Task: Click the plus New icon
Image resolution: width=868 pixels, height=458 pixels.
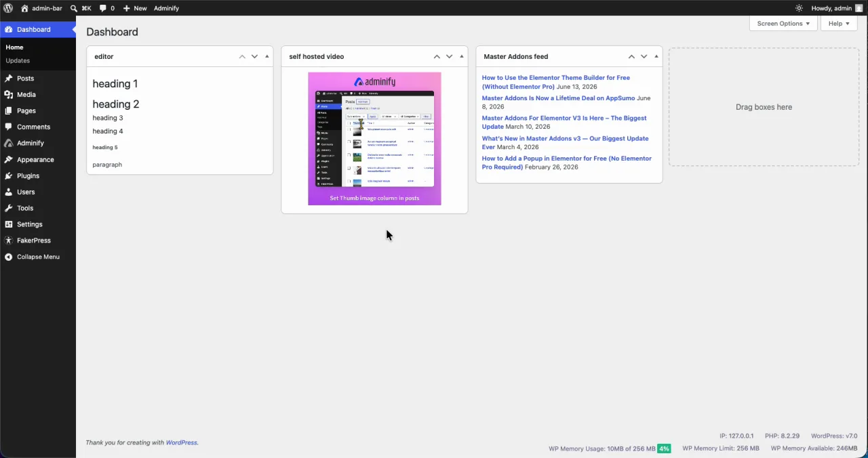Action: [x=126, y=8]
